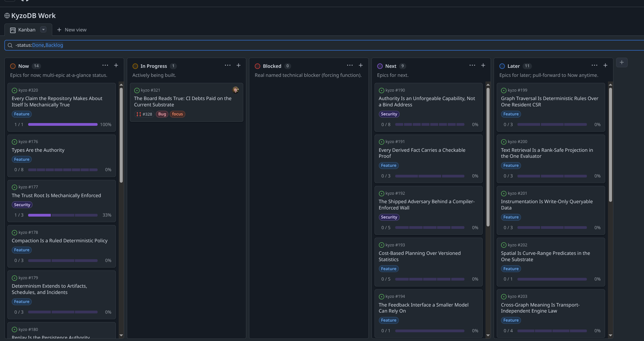Click the Later column scroll down arrow
Viewport: 644px width, 341px height.
[x=610, y=335]
